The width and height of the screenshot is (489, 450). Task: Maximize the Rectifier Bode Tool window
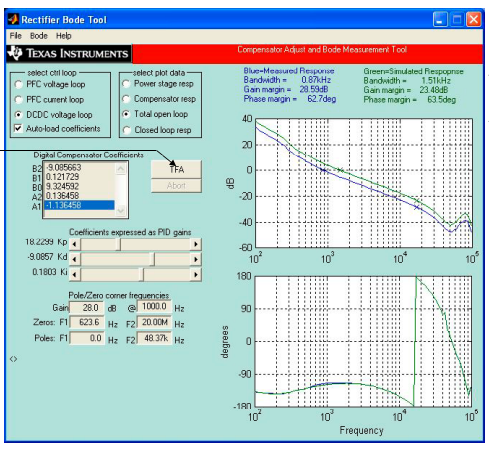457,19
